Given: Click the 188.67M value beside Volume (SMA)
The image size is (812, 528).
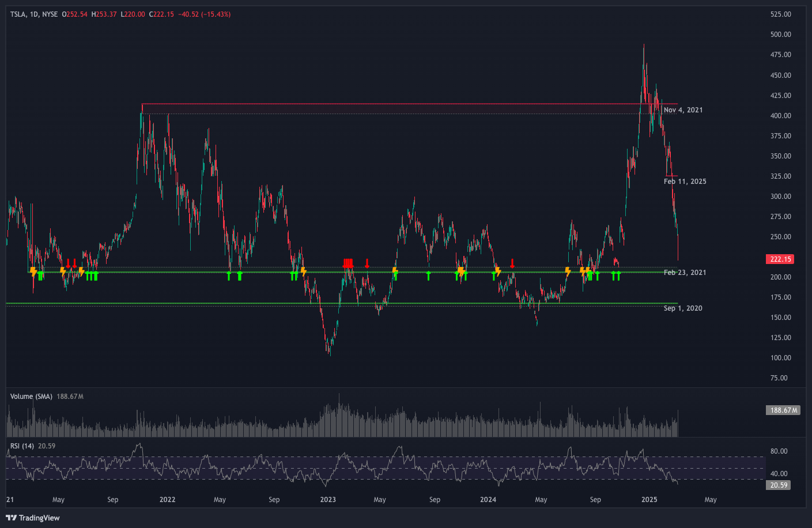Looking at the screenshot, I should [x=70, y=397].
